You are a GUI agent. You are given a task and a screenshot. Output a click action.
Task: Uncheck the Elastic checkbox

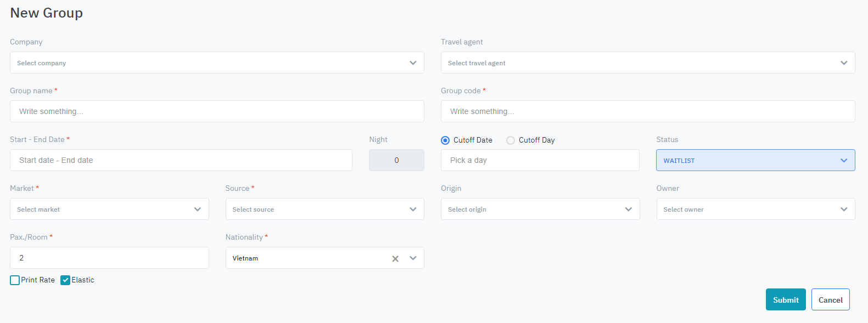[65, 280]
